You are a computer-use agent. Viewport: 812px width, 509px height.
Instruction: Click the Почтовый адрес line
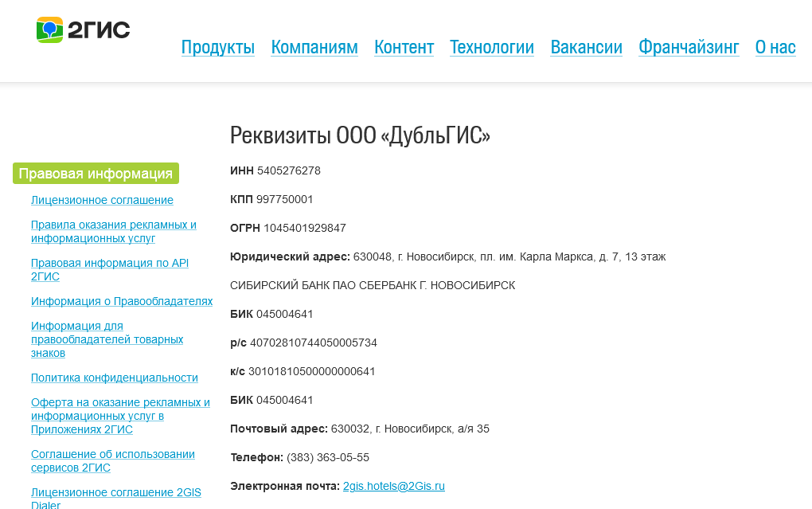click(x=359, y=429)
